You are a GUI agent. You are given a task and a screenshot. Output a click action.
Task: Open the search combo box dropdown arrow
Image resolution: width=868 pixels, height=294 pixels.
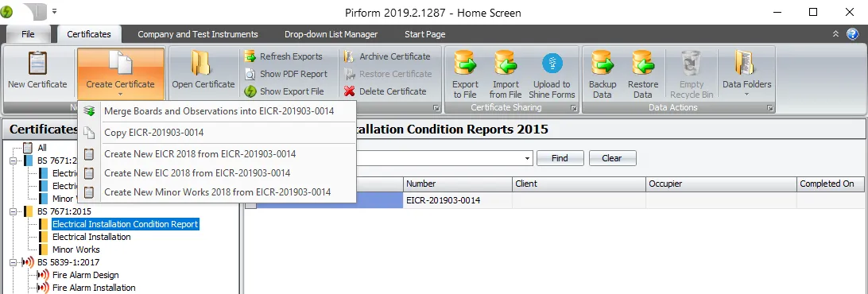point(528,158)
